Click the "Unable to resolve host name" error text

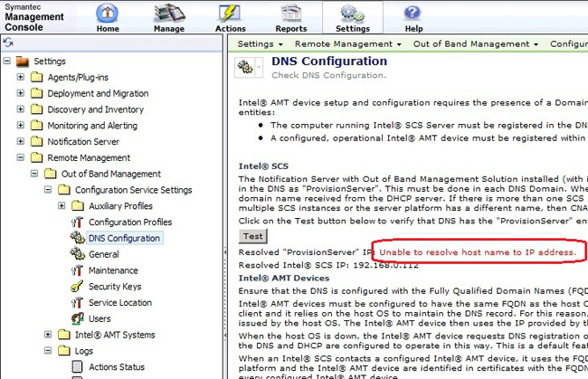pos(478,252)
